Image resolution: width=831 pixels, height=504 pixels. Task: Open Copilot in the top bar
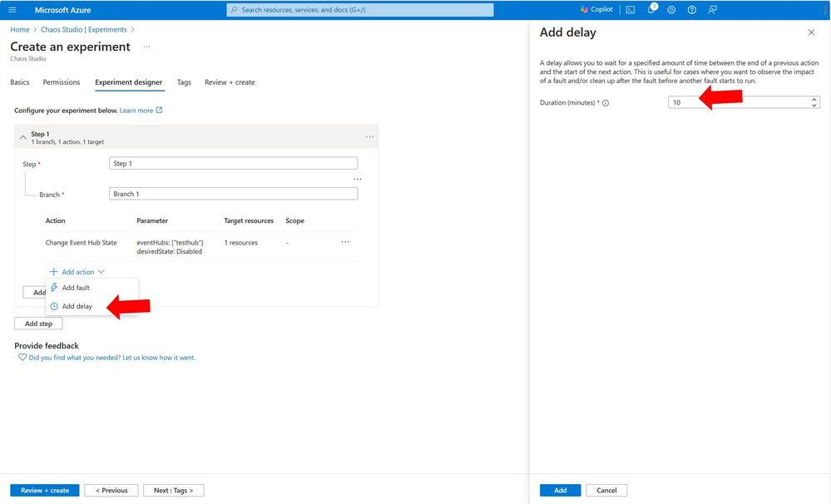(x=596, y=9)
